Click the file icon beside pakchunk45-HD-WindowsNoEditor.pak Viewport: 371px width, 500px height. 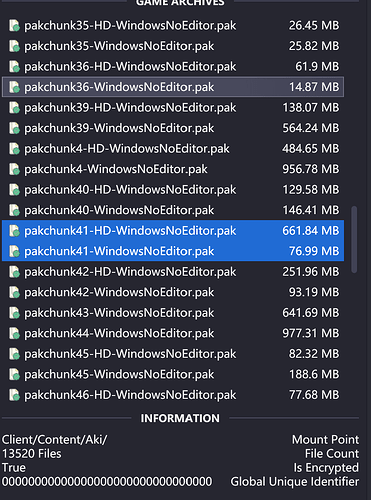pos(14,354)
